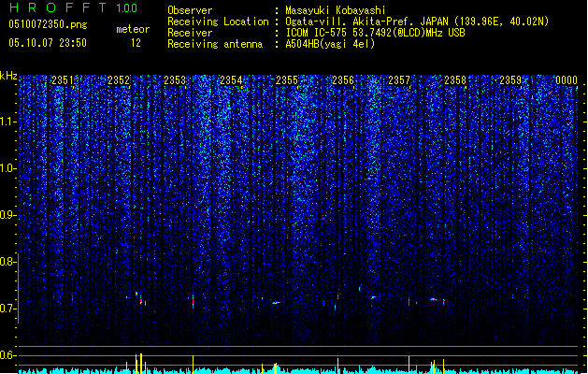Viewport: 588px width, 374px height.
Task: Click the 2352 time marker
Action: click(119, 80)
